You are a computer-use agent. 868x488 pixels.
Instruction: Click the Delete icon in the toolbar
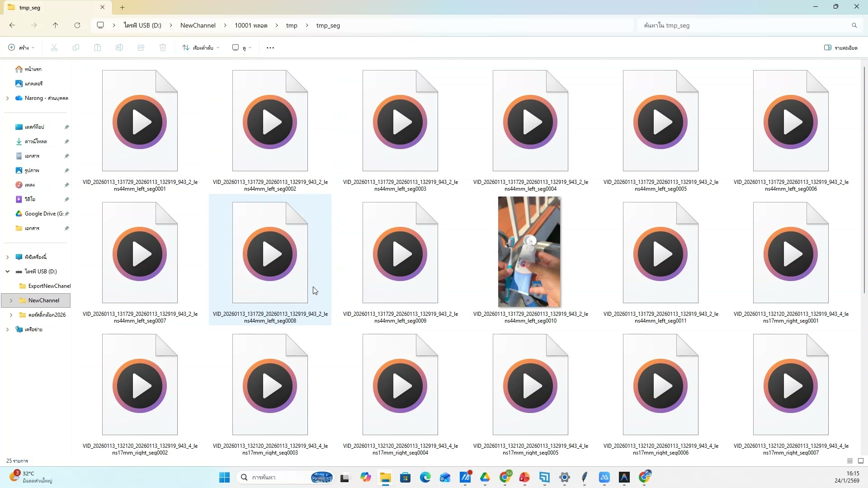[x=162, y=47]
